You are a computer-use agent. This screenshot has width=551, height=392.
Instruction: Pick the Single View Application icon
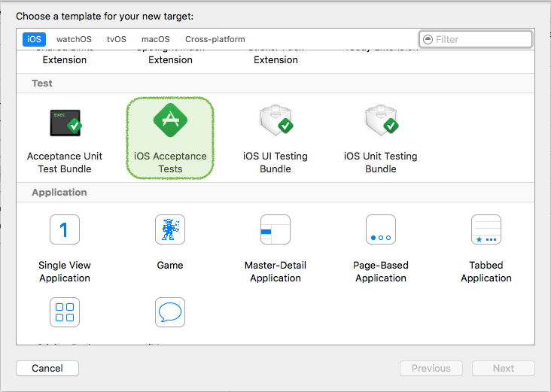(65, 229)
